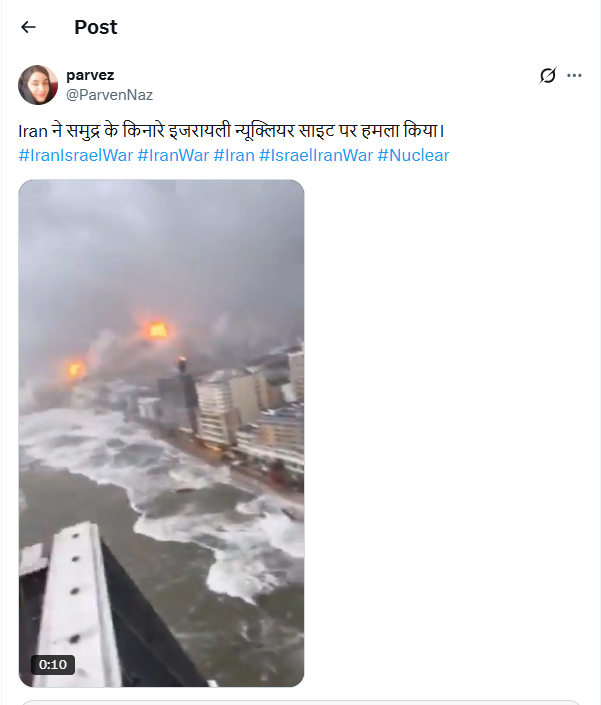Go back using the arrow icon

[x=28, y=27]
